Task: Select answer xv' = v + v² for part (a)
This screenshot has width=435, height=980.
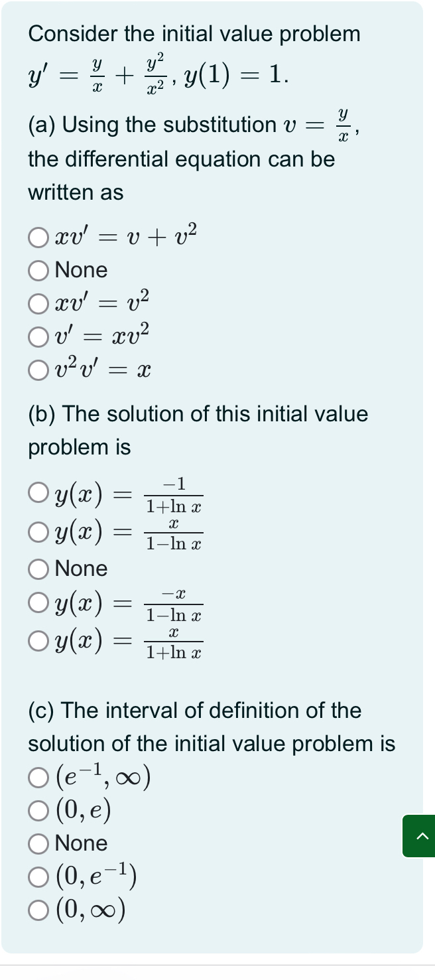Action: [38, 239]
